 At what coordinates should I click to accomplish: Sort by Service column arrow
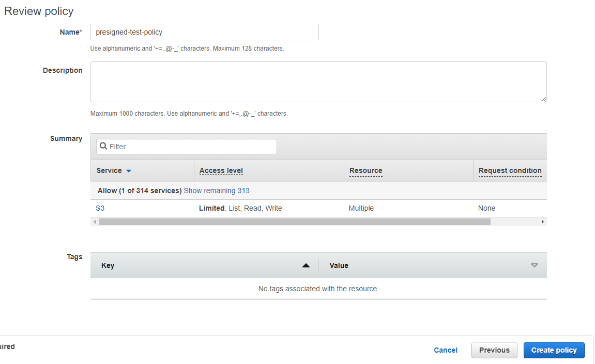tap(129, 171)
